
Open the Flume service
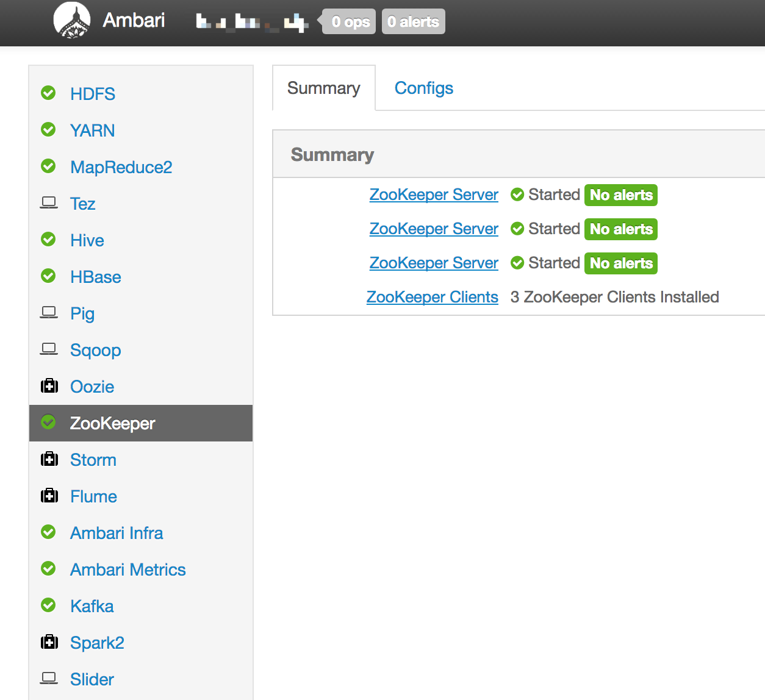click(x=93, y=496)
